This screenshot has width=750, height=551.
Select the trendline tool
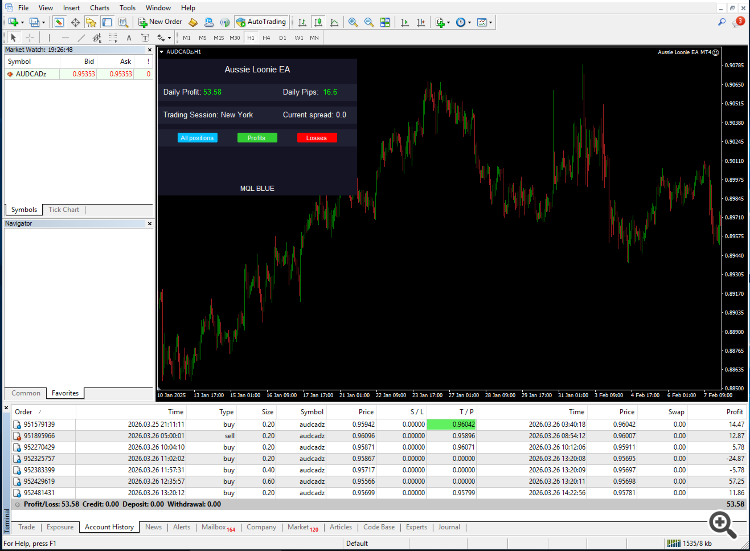[81, 37]
